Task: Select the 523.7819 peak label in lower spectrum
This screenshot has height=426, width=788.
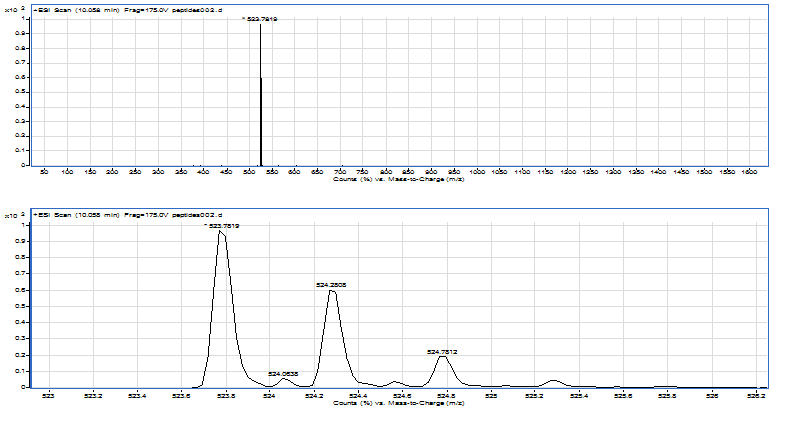Action: click(x=223, y=226)
